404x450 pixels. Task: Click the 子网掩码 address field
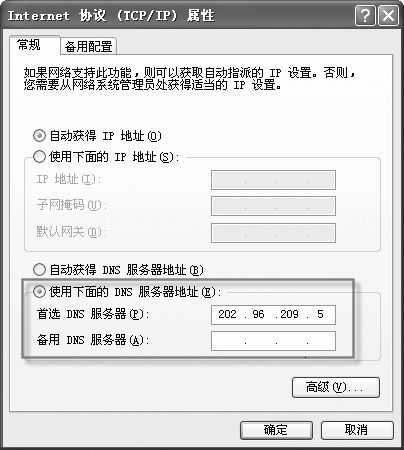tap(273, 206)
